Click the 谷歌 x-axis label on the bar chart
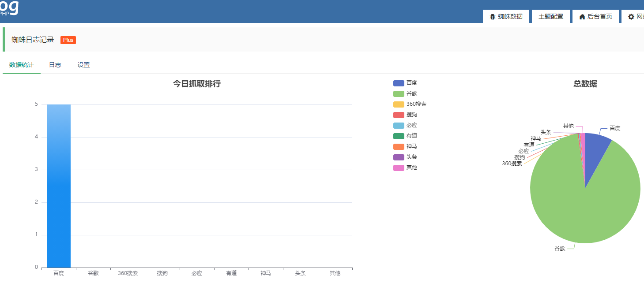The height and width of the screenshot is (305, 644). click(x=93, y=273)
